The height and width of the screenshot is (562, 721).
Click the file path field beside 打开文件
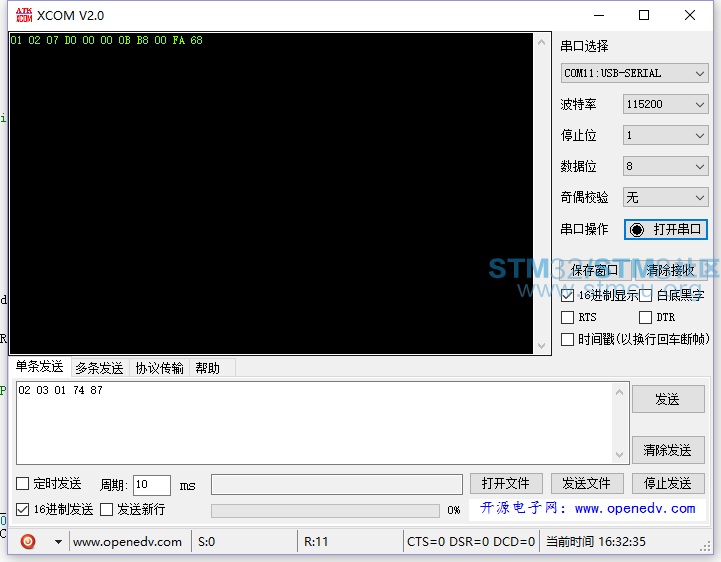pyautogui.click(x=337, y=484)
